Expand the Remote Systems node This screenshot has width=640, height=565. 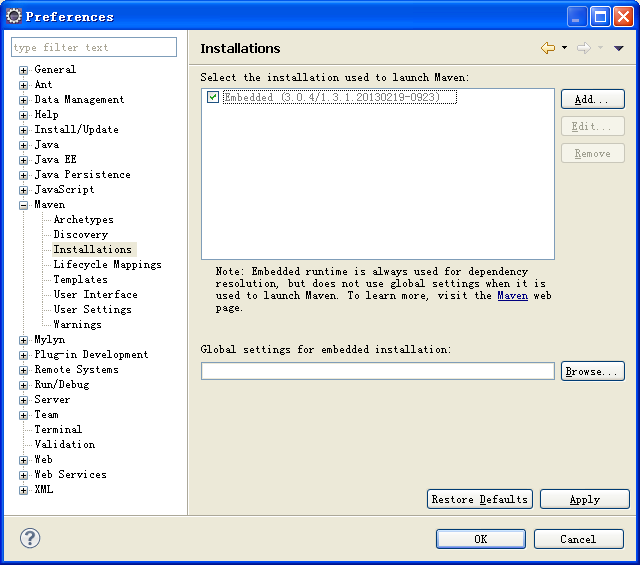pos(23,370)
